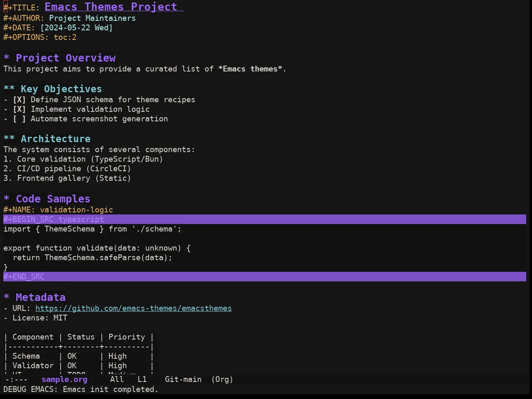Click the 'Key Objectives' heading text
Viewport: 532px width, 399px height.
61,89
